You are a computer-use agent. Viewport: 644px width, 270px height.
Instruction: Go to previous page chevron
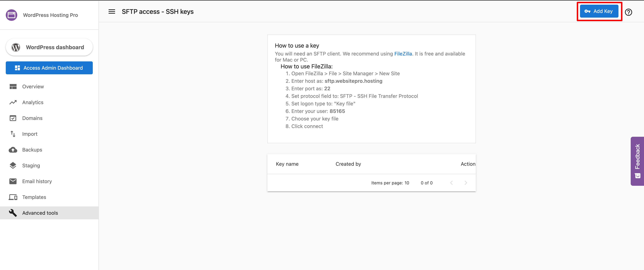pyautogui.click(x=451, y=183)
